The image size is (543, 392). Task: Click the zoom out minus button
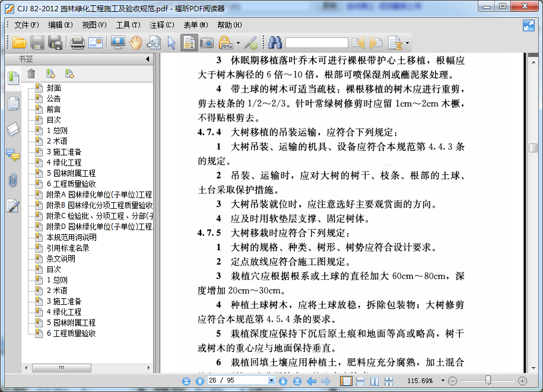(452, 381)
